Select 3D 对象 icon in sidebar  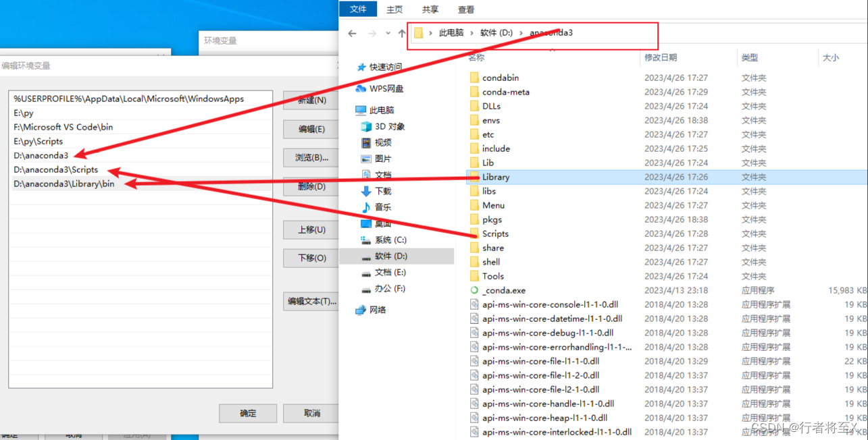pos(366,126)
